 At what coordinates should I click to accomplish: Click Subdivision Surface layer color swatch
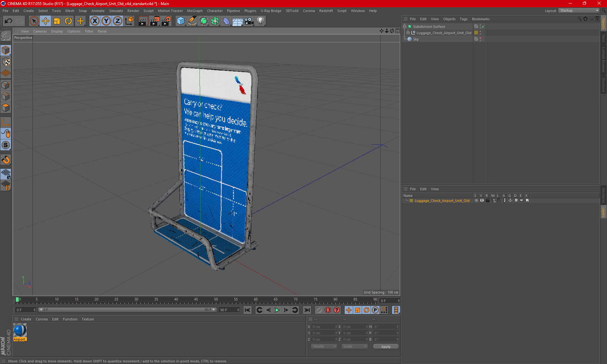click(x=476, y=27)
